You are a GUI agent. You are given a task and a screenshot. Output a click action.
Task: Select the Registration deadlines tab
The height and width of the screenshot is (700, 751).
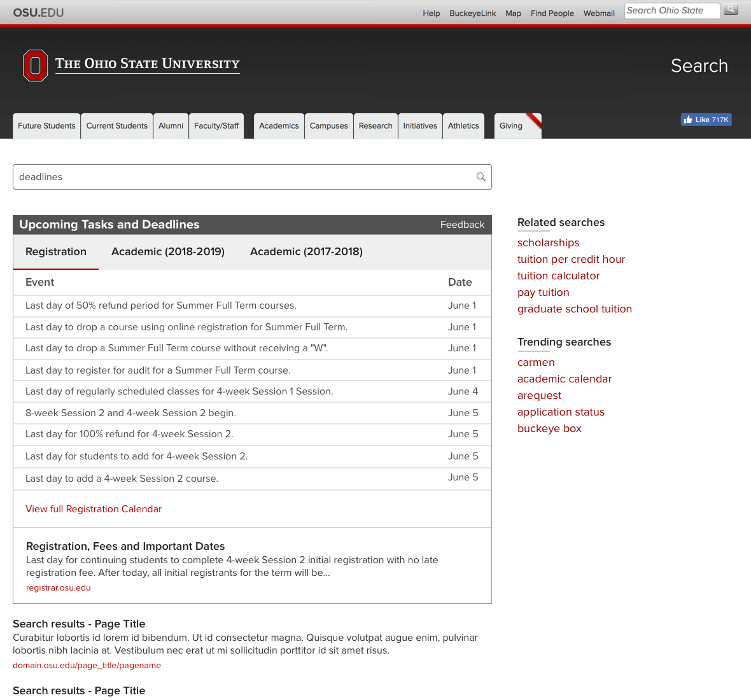[56, 252]
